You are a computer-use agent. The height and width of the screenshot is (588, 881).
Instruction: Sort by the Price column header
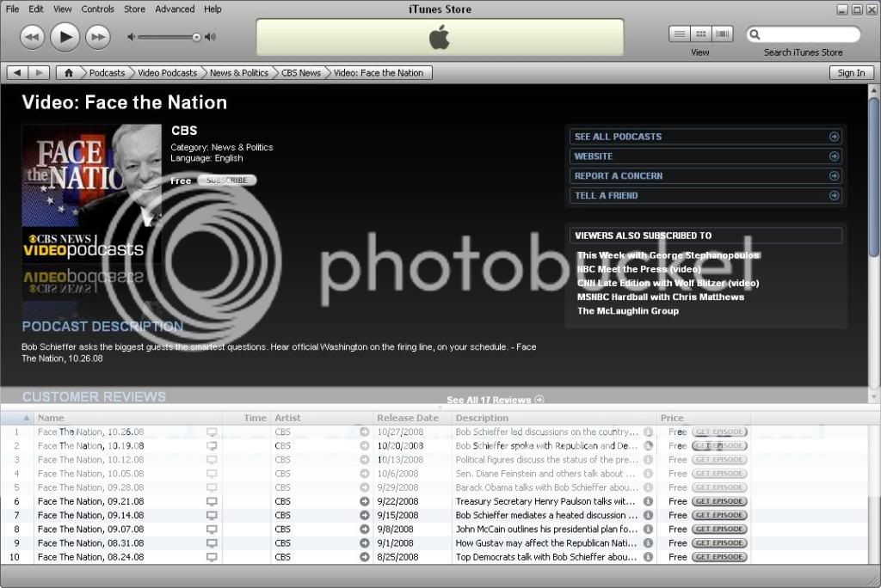[704, 418]
